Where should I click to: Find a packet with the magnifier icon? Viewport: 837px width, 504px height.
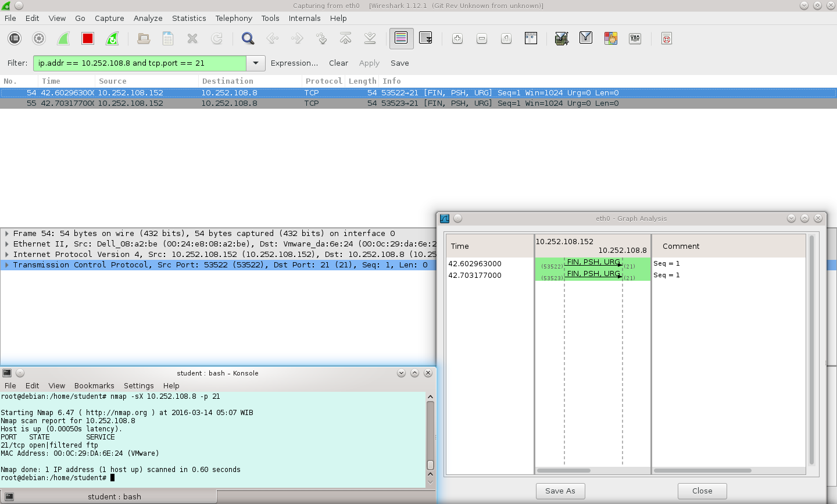(248, 39)
